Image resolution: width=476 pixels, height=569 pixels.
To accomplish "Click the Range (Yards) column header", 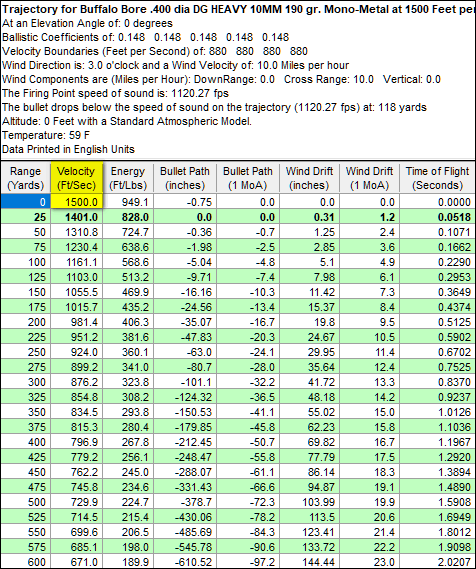I will pos(25,178).
